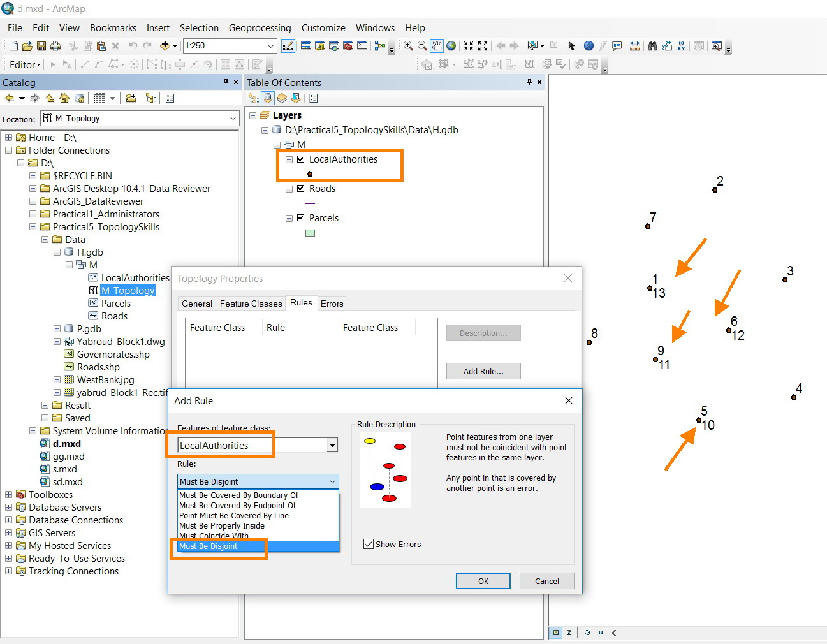Click Connect To Folder in Catalog
Screen dimensions: 827x644
[131, 98]
